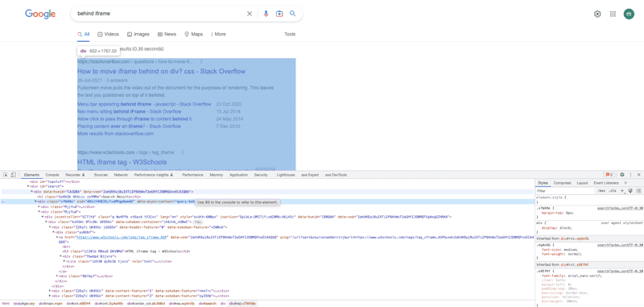Image resolution: width=644 pixels, height=307 pixels.
Task: Search by image with Google Lens camera
Action: [279, 14]
